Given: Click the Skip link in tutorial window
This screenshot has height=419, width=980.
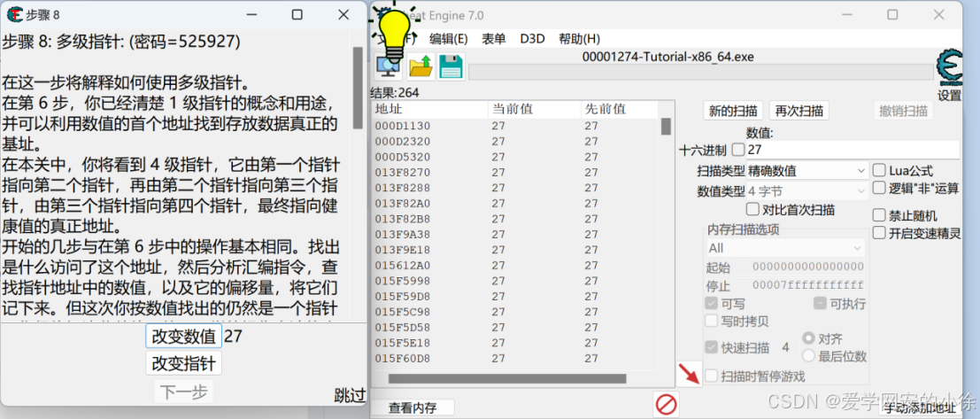Looking at the screenshot, I should click(350, 395).
